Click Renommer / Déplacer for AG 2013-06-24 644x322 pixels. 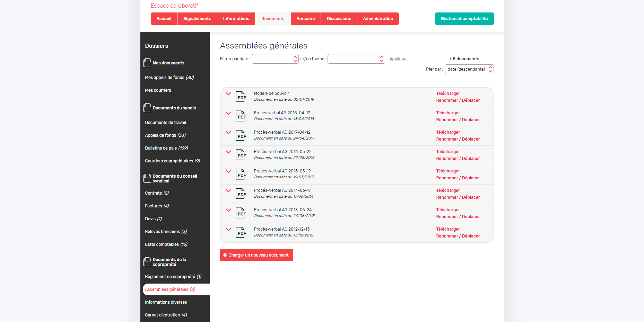coord(458,217)
